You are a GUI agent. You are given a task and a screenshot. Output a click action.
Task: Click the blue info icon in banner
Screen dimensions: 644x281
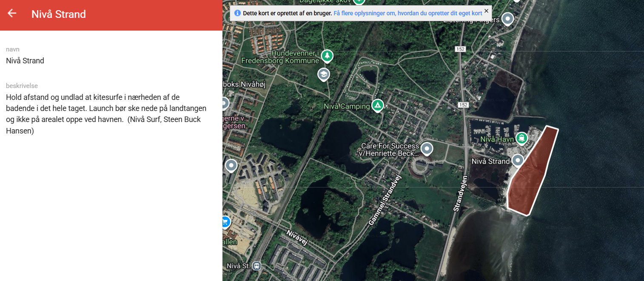[237, 13]
